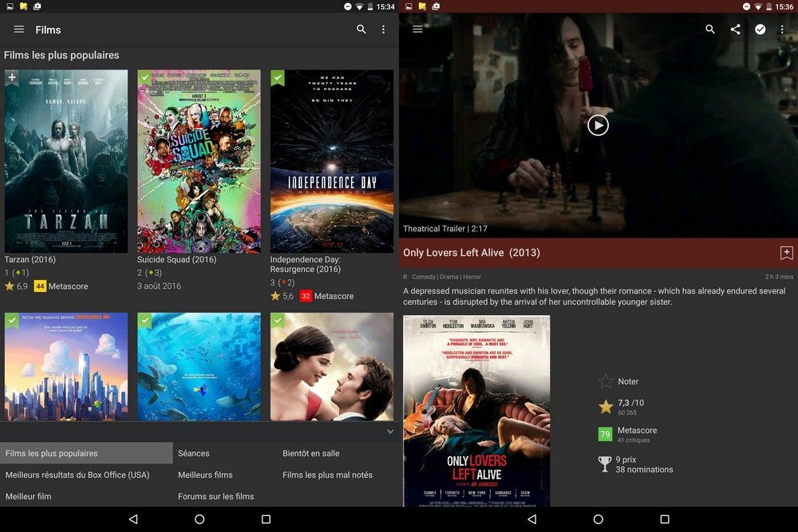The width and height of the screenshot is (798, 532).
Task: Open the underwater fish movie poster
Action: (x=199, y=367)
